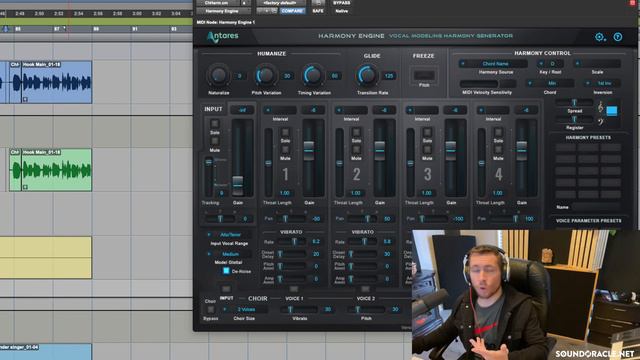The height and width of the screenshot is (360, 640).
Task: Click the SAFE button in plug-in header
Action: pyautogui.click(x=318, y=11)
